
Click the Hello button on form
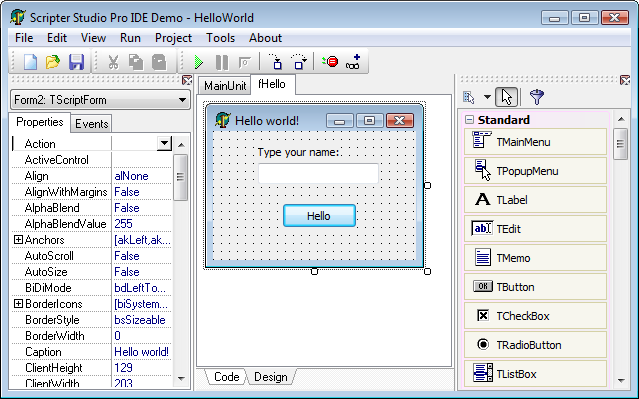319,216
